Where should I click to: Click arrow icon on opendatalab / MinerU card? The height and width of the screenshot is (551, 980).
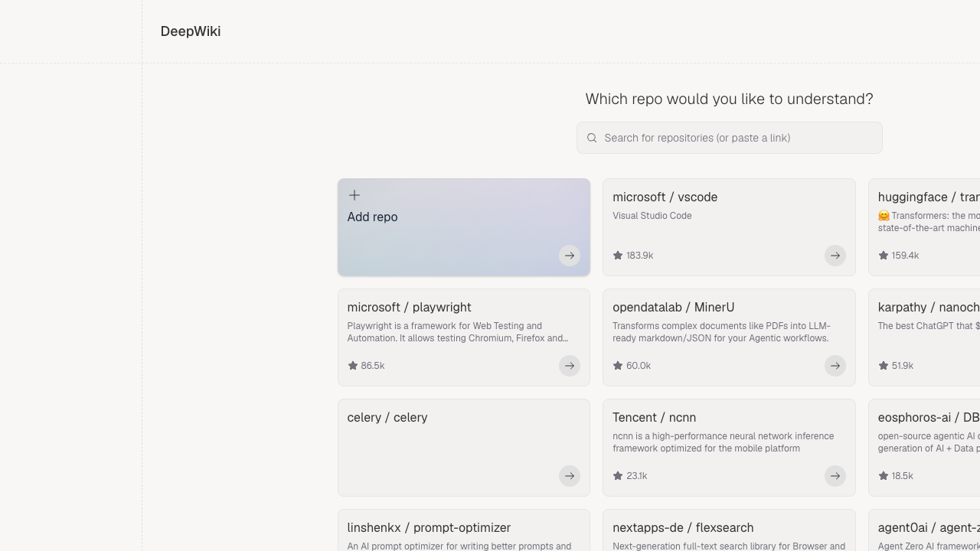click(835, 366)
